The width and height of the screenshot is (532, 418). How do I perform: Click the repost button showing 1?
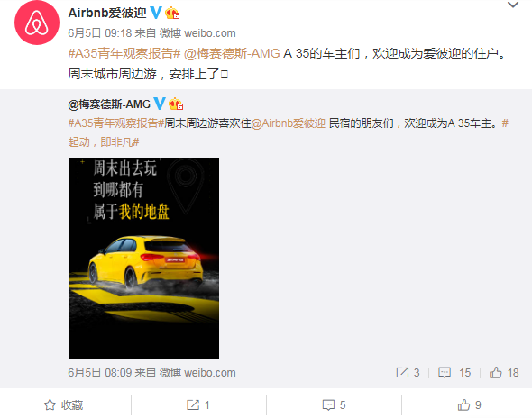tap(198, 404)
